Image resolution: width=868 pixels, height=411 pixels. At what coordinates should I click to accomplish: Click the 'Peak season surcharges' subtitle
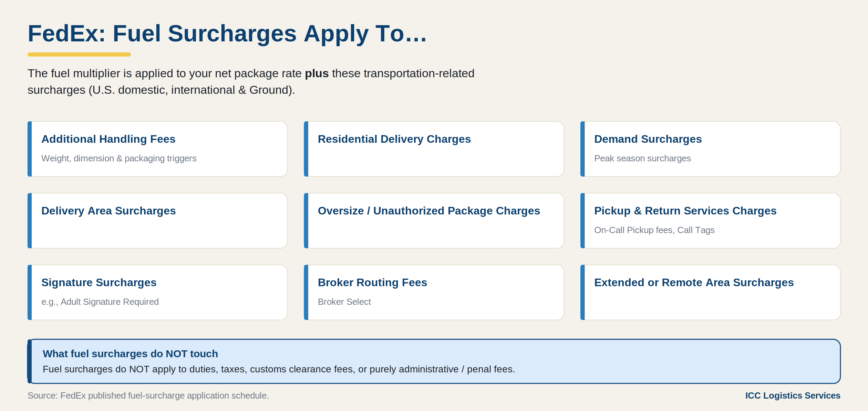(642, 158)
